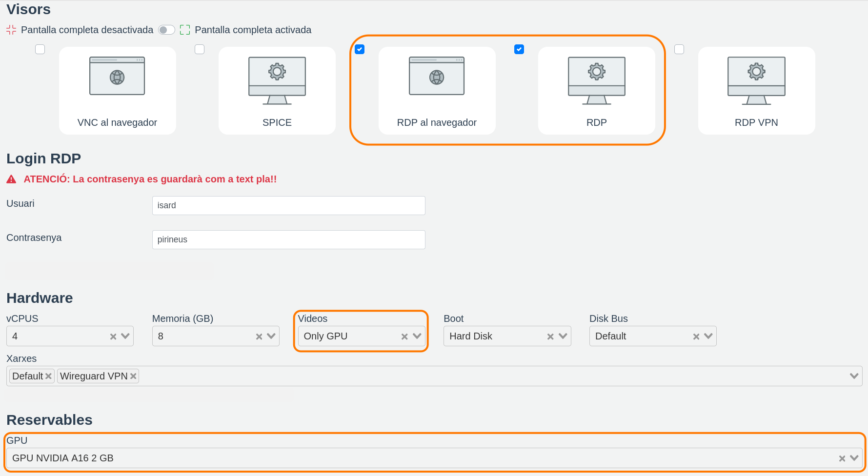Uncheck the RDP al navegador checkbox

point(360,49)
